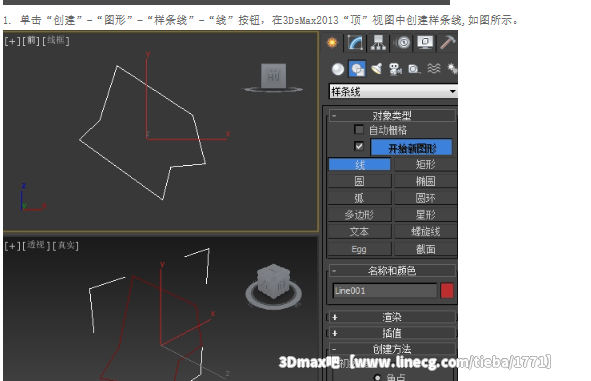Expand the 渲染 rollout
This screenshot has height=381, width=591.
pos(392,317)
